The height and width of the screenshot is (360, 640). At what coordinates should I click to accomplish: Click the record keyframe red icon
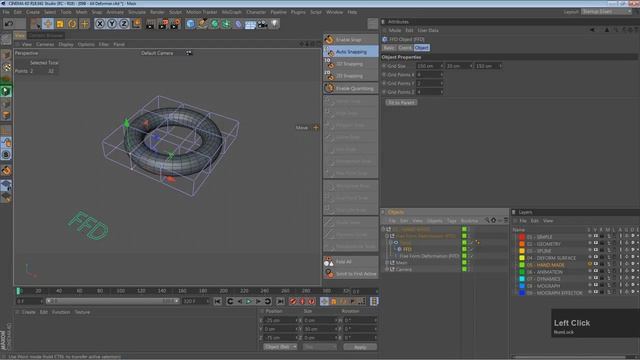pos(293,301)
